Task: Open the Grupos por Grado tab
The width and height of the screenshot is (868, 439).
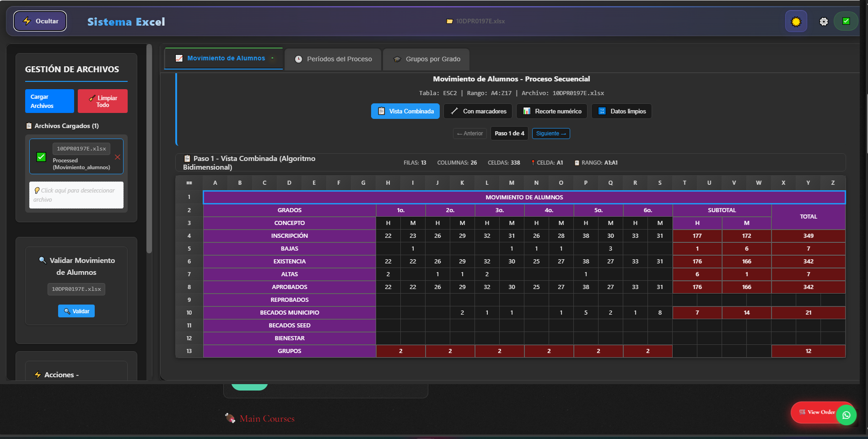Action: (426, 59)
